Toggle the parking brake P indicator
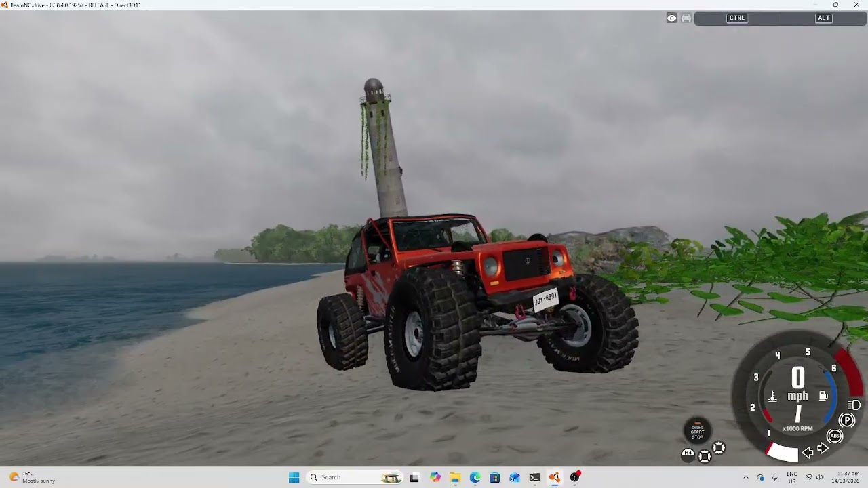The width and height of the screenshot is (868, 488). click(847, 421)
